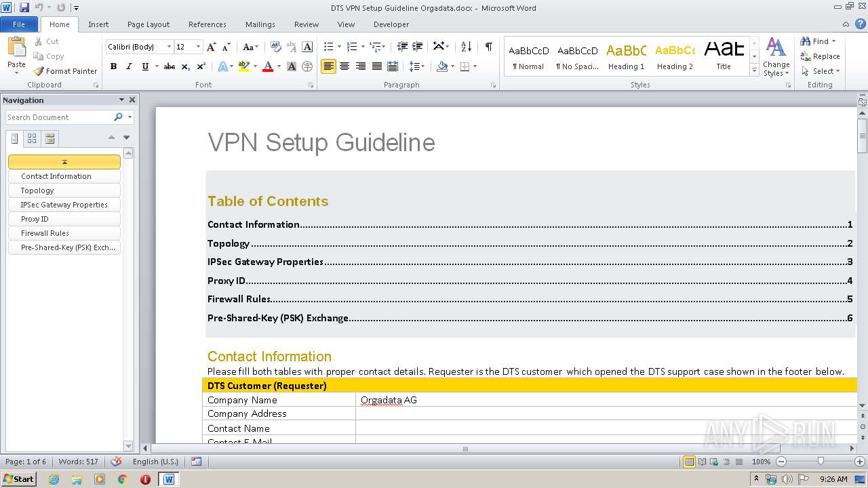The width and height of the screenshot is (868, 488).
Task: Open the font size dropdown
Action: point(198,47)
